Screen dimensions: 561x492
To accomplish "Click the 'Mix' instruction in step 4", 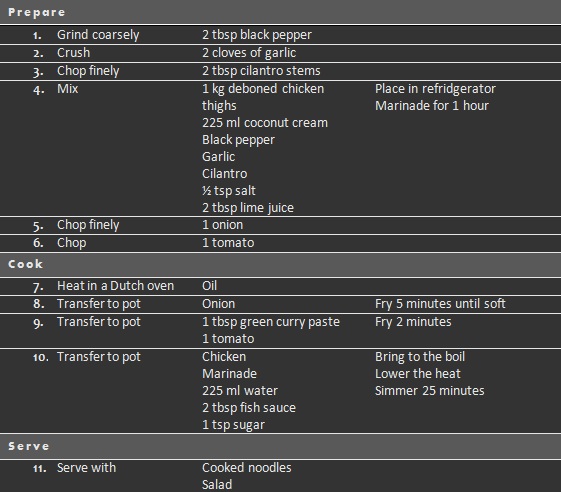I will click(68, 89).
